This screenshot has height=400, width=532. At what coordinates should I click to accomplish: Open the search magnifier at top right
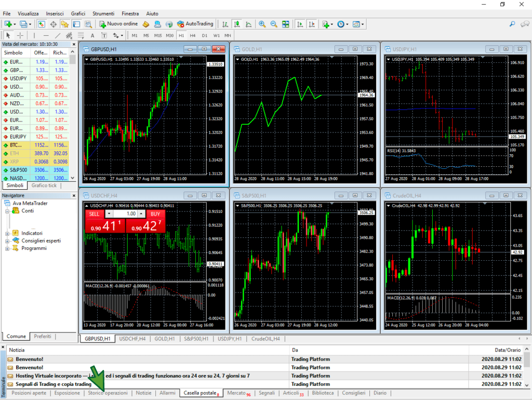click(512, 24)
